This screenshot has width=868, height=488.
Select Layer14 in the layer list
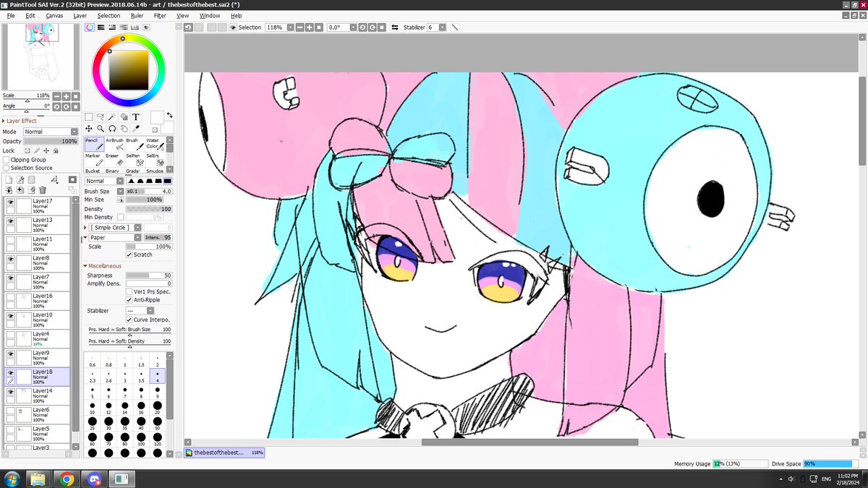tap(38, 395)
